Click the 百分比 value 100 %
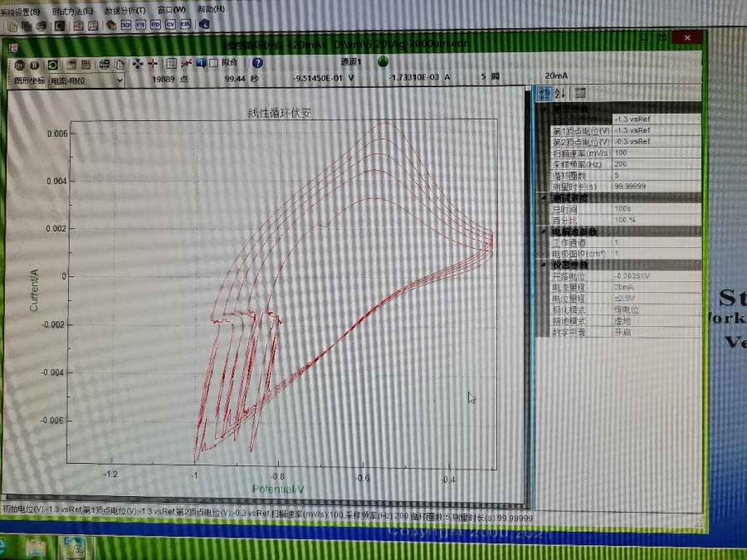747x560 pixels. coord(657,220)
